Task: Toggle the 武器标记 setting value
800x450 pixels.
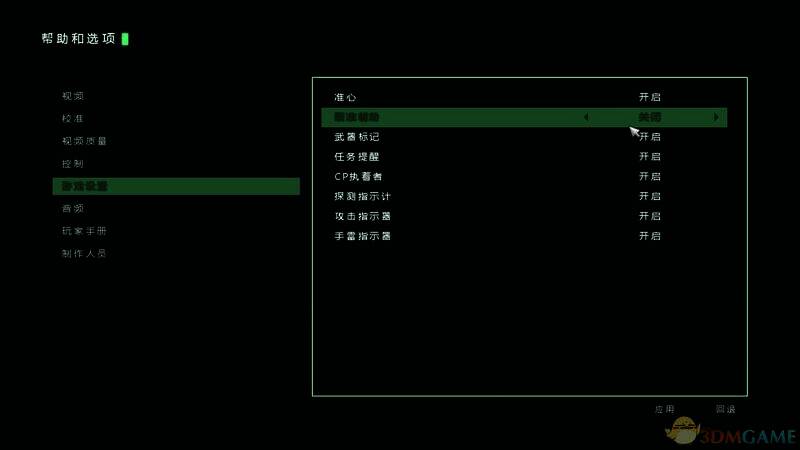Action: point(650,137)
